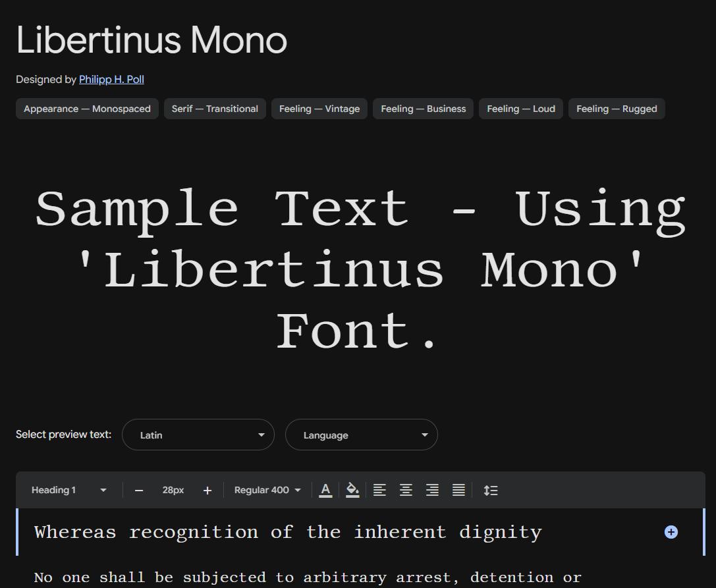The width and height of the screenshot is (716, 588).
Task: Expand the Language dropdown
Action: (362, 435)
